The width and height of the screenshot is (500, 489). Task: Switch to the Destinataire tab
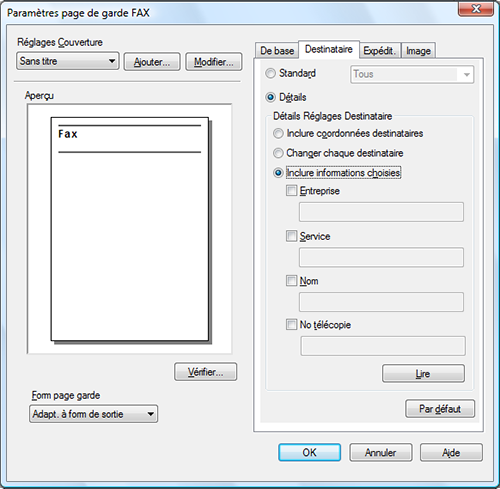[x=329, y=49]
